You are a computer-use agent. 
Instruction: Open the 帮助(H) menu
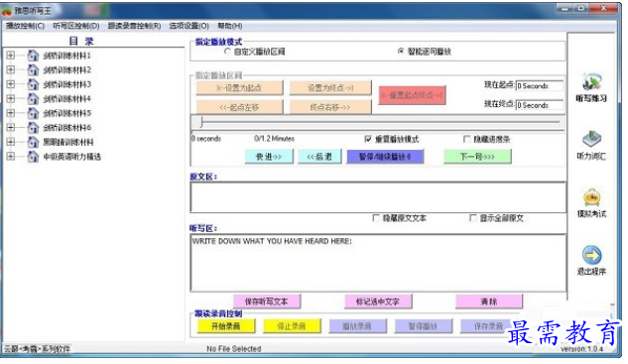click(230, 26)
